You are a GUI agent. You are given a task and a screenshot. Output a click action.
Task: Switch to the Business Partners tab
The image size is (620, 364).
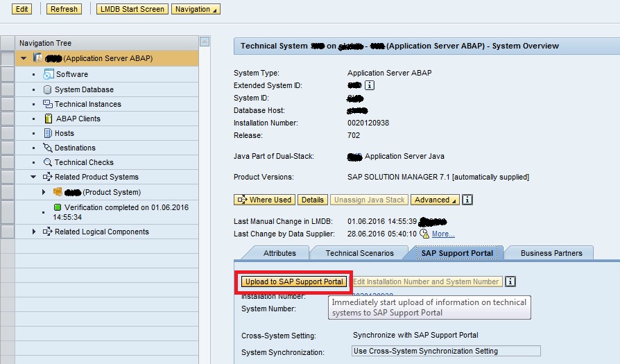[551, 253]
